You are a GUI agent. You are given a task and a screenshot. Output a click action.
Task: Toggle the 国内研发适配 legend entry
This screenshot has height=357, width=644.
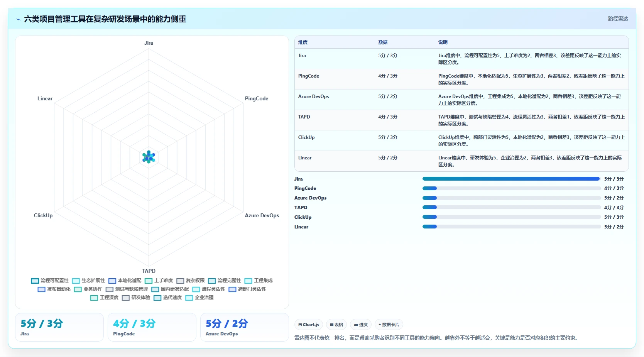pos(170,289)
